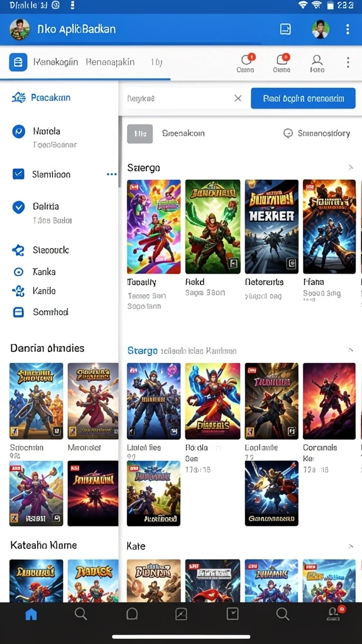The width and height of the screenshot is (362, 644).
Task: Open the Smanenosidory link
Action: click(324, 133)
